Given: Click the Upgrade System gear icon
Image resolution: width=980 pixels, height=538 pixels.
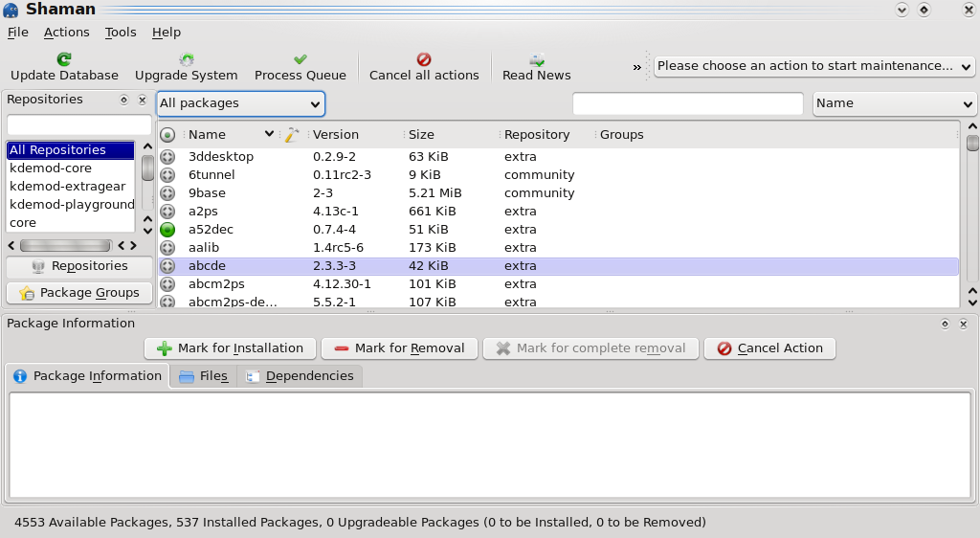Looking at the screenshot, I should pos(187,59).
